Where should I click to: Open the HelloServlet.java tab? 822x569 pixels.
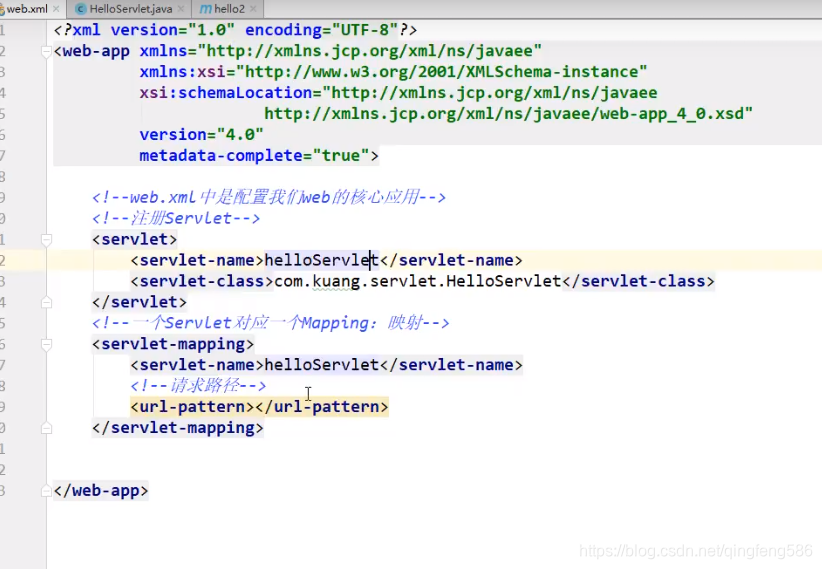pos(130,9)
